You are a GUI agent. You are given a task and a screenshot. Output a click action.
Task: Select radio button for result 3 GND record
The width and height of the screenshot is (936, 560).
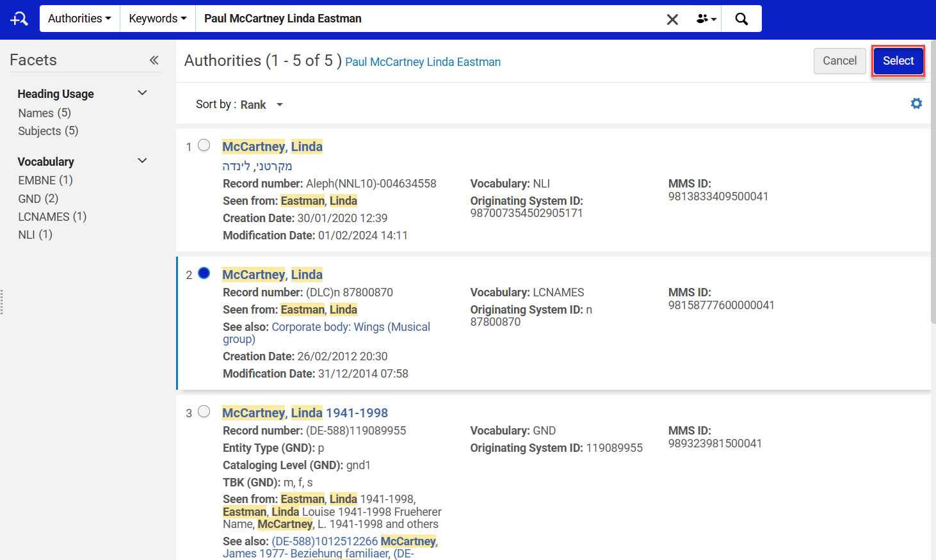pyautogui.click(x=204, y=412)
